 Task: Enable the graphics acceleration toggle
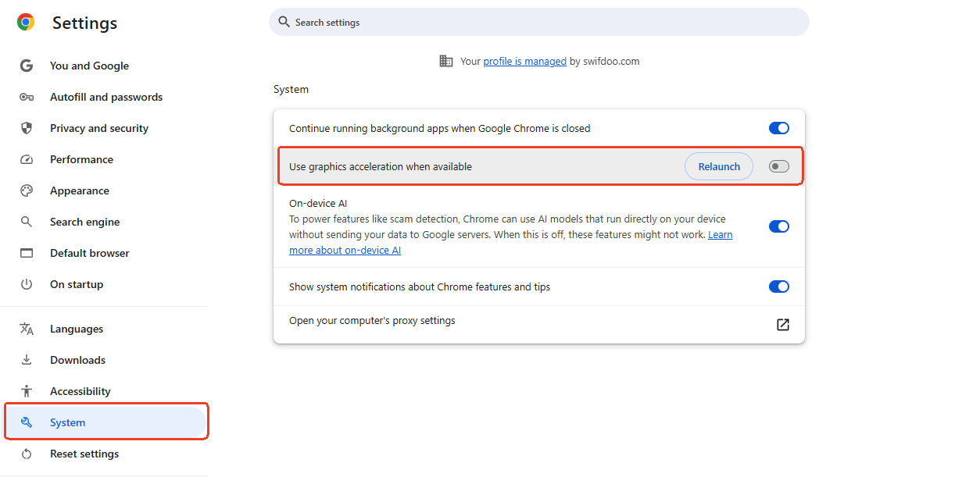click(x=779, y=166)
